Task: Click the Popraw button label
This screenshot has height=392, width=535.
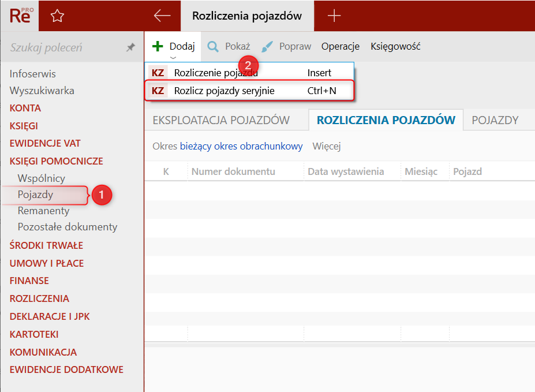Action: (x=295, y=46)
